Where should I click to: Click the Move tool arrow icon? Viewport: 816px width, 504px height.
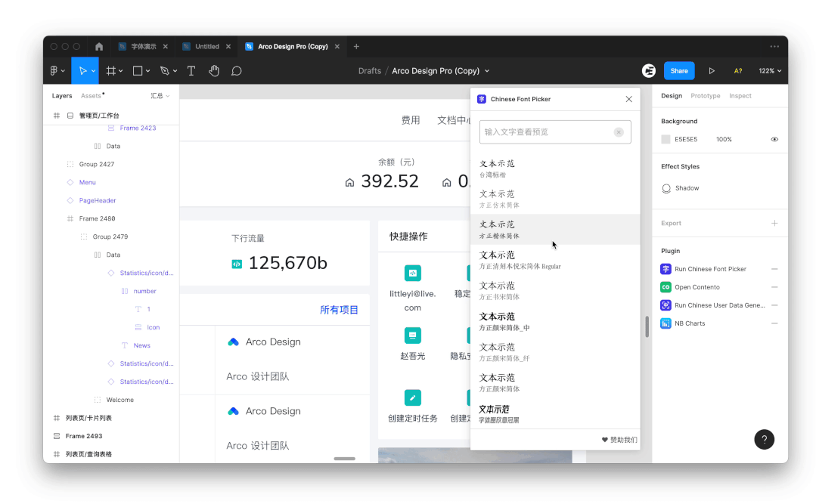click(x=82, y=70)
